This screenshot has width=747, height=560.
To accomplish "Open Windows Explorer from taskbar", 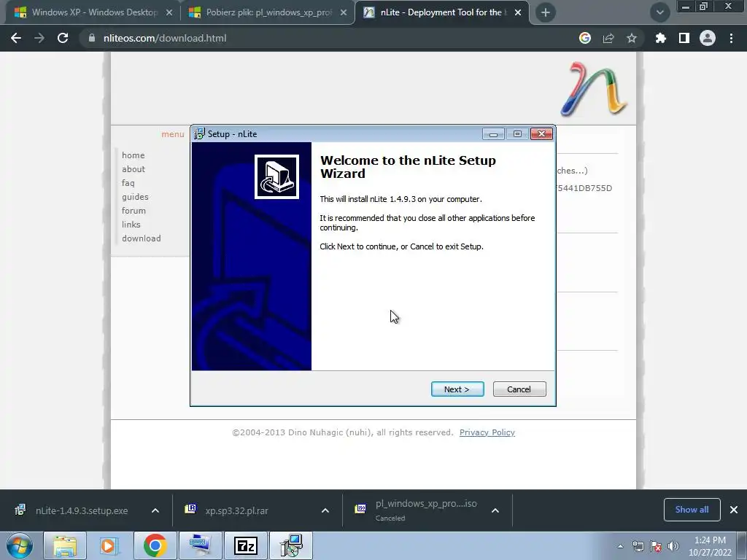I will pyautogui.click(x=65, y=545).
